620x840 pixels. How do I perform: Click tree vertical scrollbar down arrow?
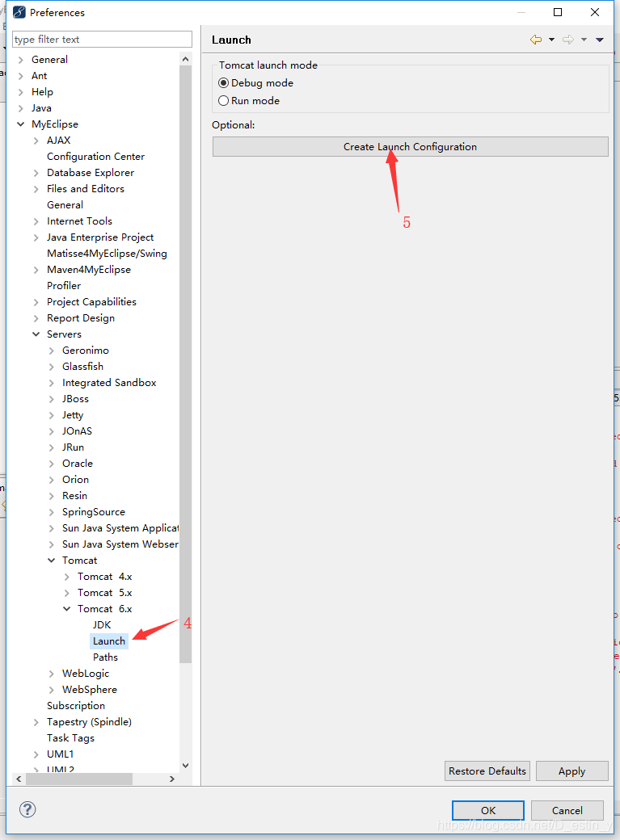(186, 766)
